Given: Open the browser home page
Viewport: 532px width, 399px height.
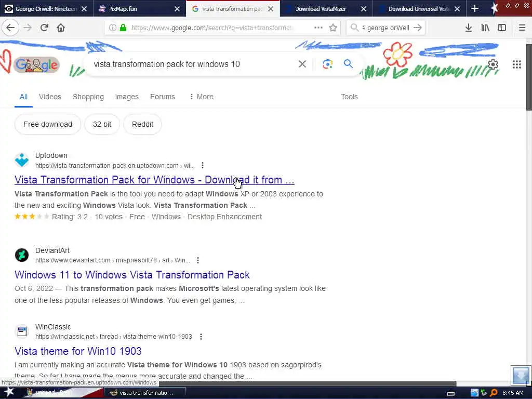Looking at the screenshot, I should coord(61,28).
